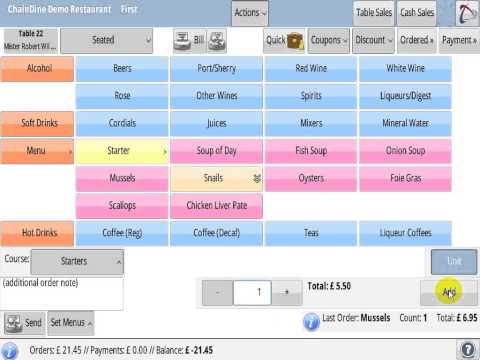Select the Soup of Day item
Image resolution: width=480 pixels, height=360 pixels.
click(x=217, y=151)
